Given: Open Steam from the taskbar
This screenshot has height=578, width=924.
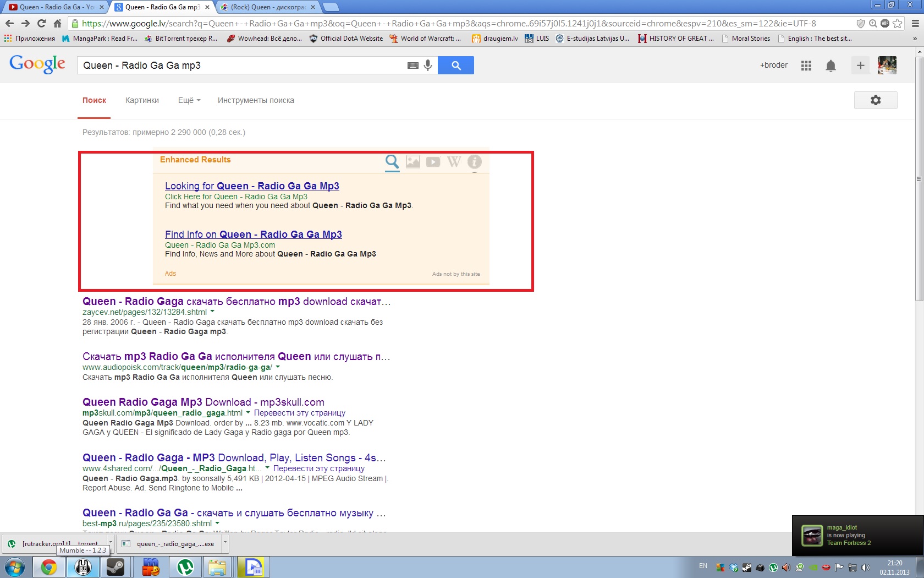Looking at the screenshot, I should tap(116, 567).
